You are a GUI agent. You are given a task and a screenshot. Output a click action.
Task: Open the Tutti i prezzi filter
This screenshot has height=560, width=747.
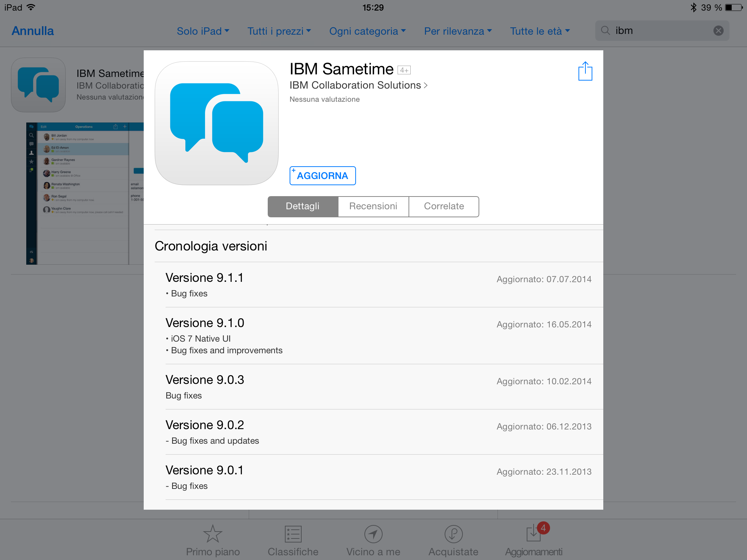coord(279,31)
